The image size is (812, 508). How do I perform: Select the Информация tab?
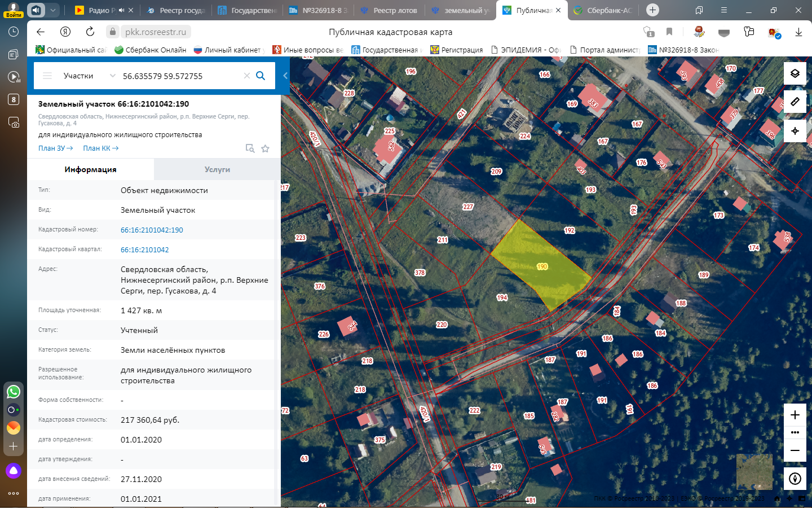(90, 169)
